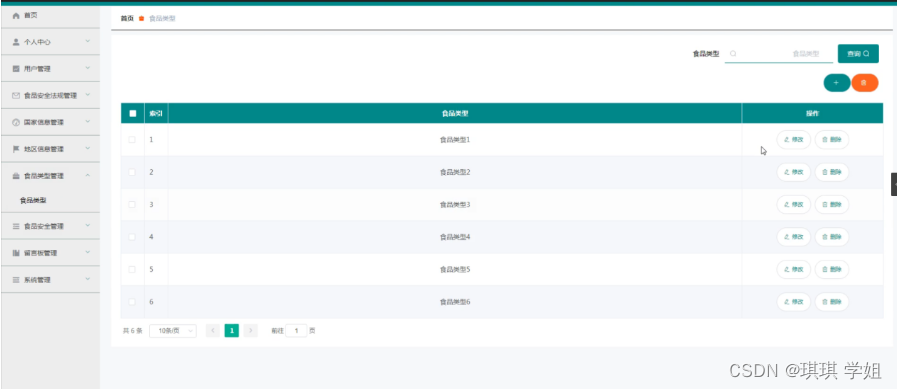Collapse the 食品类型管理 chevron
This screenshot has width=897, height=389.
(x=88, y=176)
